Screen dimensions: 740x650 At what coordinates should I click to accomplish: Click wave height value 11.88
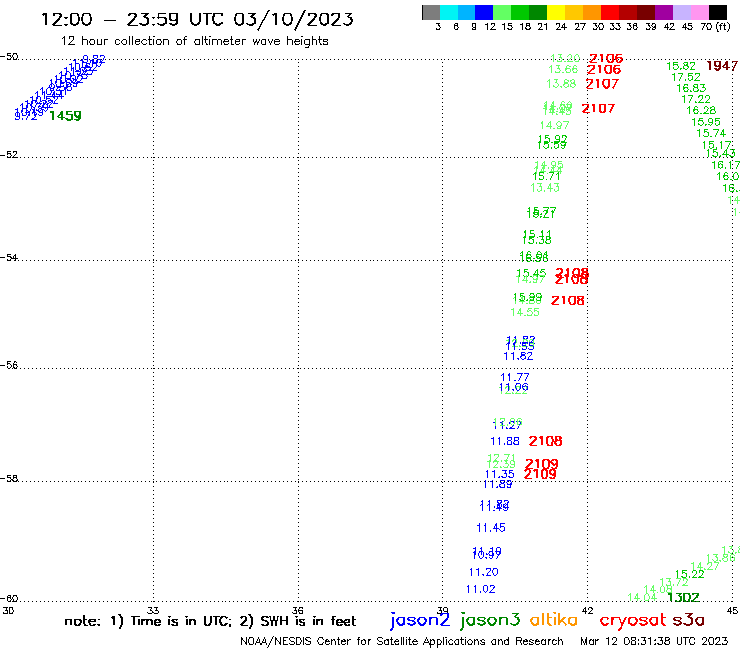tap(505, 441)
